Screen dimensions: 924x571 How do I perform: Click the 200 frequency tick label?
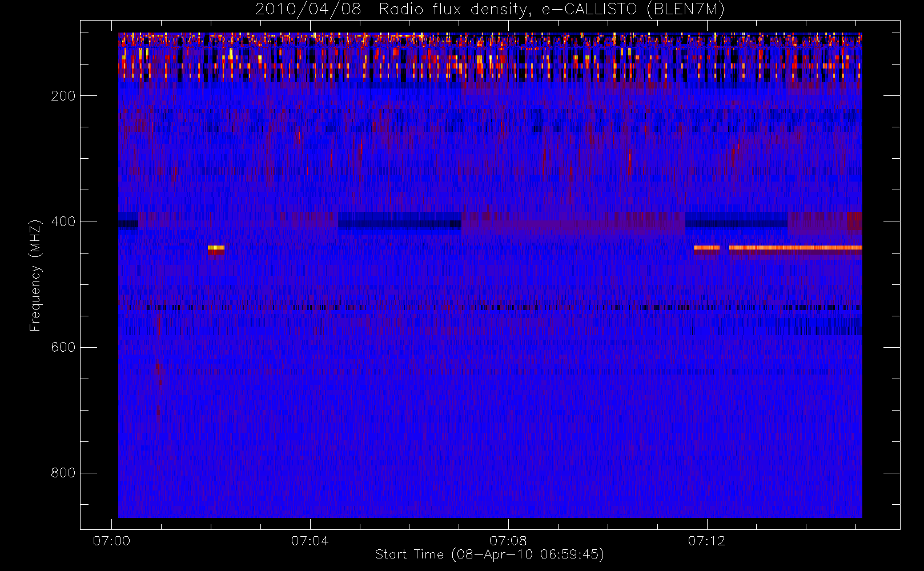pos(63,96)
